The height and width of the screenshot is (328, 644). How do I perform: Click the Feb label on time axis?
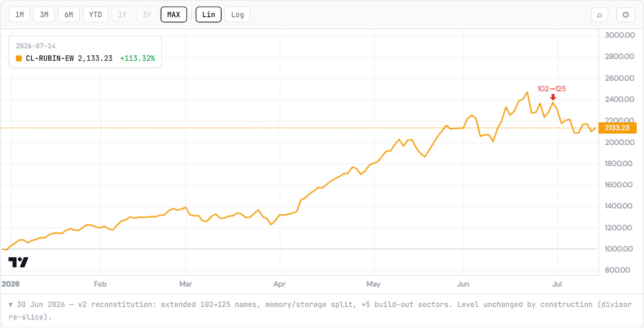click(x=100, y=284)
